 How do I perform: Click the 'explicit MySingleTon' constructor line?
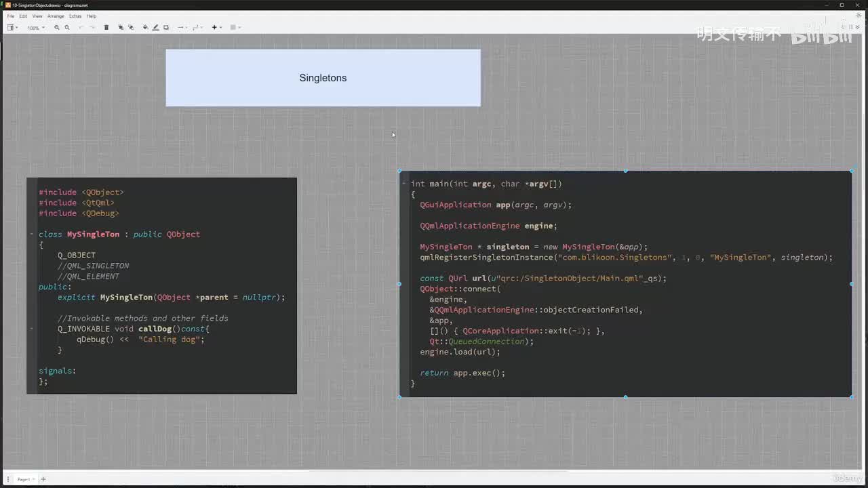(172, 297)
